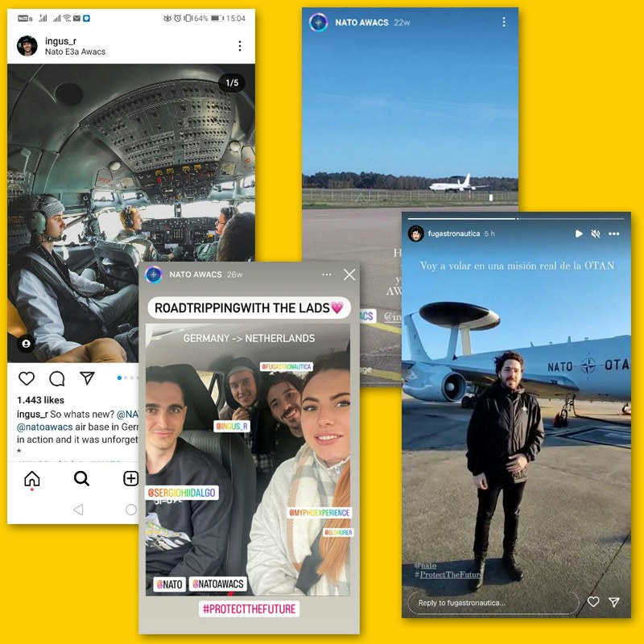
Task: Close the NATO AWACS roadtripping story
Action: coord(349,275)
